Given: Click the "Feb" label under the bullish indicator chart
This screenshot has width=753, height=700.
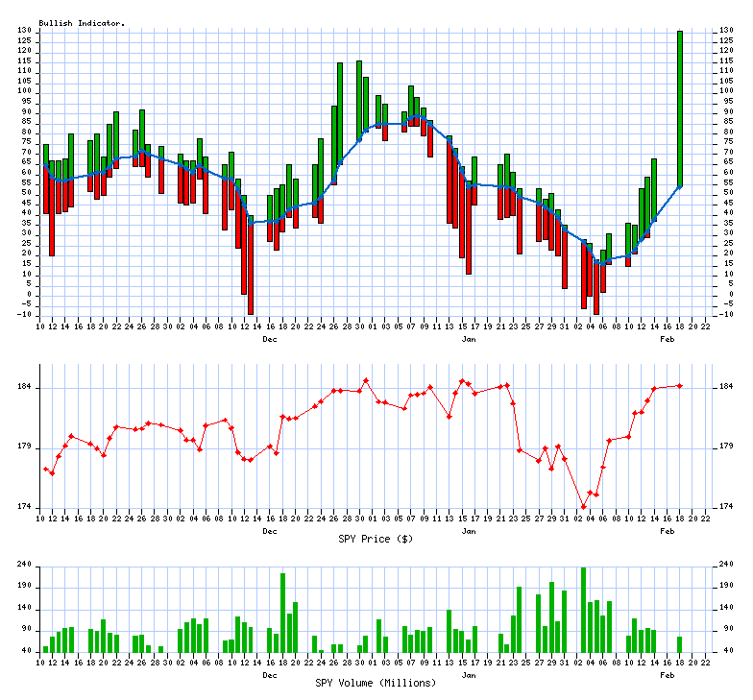Looking at the screenshot, I should point(667,339).
